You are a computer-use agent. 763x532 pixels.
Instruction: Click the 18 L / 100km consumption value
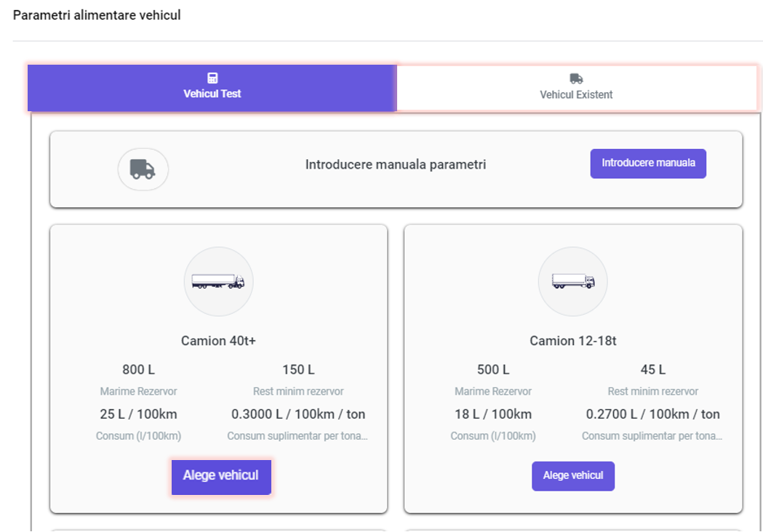[x=492, y=414]
